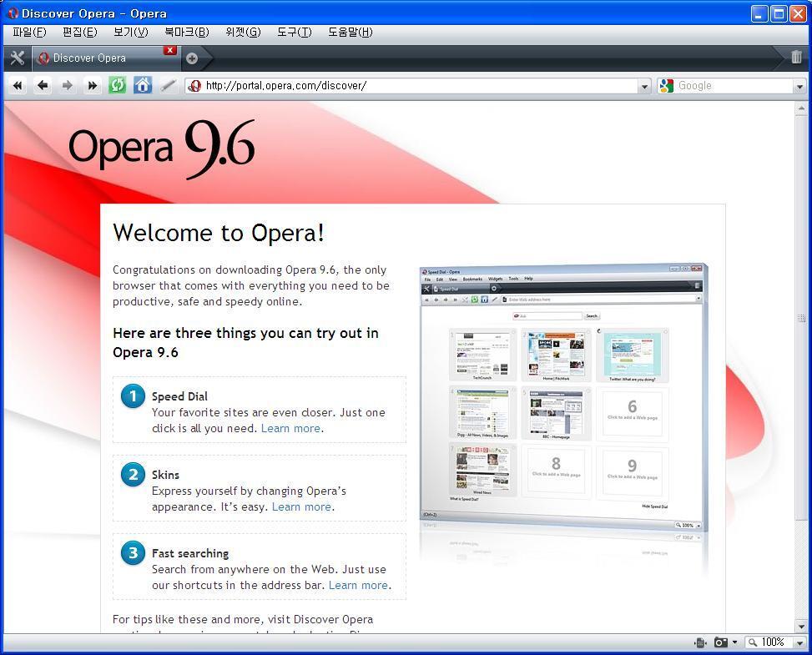This screenshot has width=812, height=655.
Task: Minimize the Opera window
Action: pos(759,14)
